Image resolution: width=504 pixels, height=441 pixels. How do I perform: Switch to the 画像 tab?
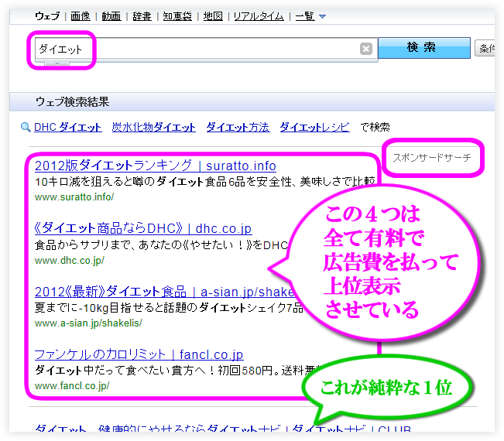coord(80,16)
